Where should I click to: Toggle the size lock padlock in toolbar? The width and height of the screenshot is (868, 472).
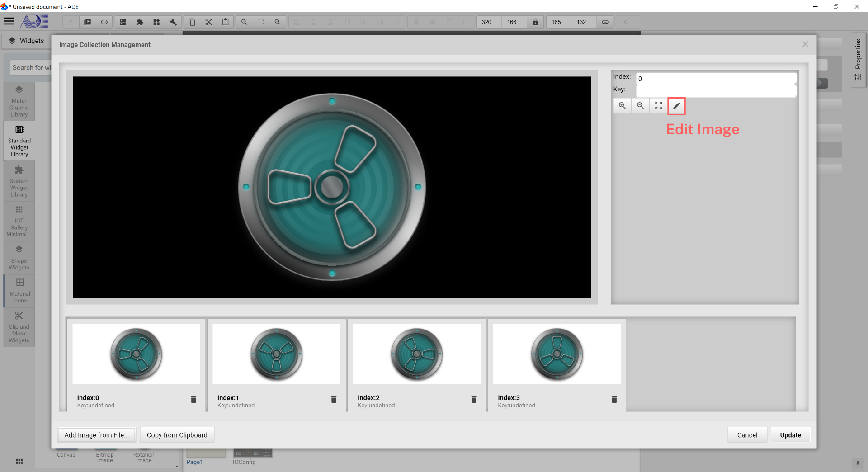pos(535,22)
